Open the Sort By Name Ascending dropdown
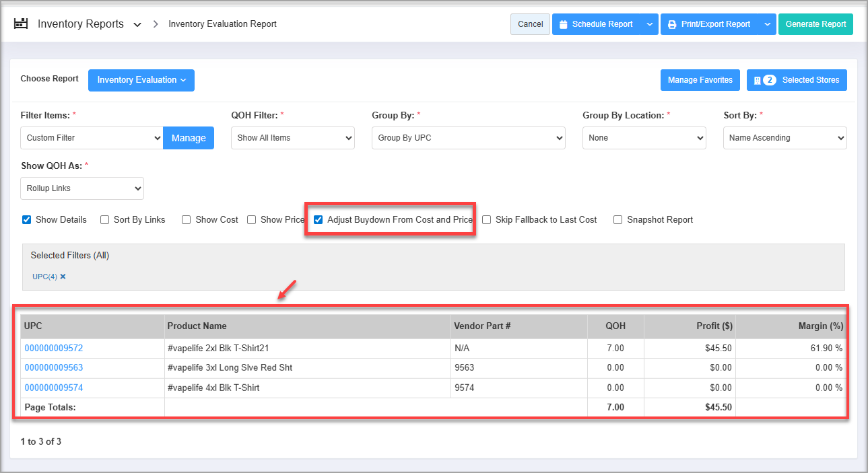868x473 pixels. (x=784, y=138)
